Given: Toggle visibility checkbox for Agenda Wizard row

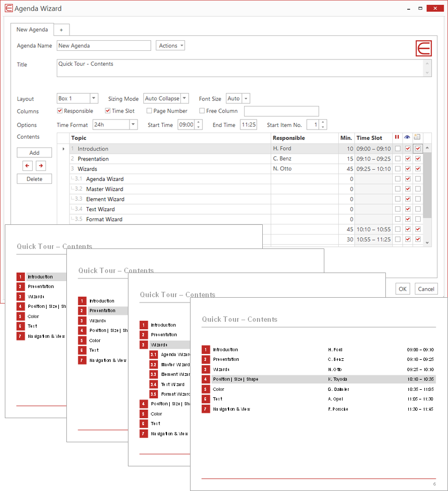Looking at the screenshot, I should [407, 179].
